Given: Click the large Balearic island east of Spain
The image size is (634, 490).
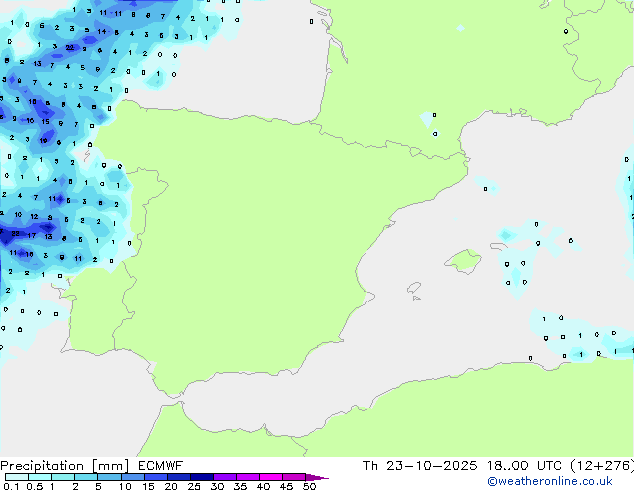Looking at the screenshot, I should [463, 262].
